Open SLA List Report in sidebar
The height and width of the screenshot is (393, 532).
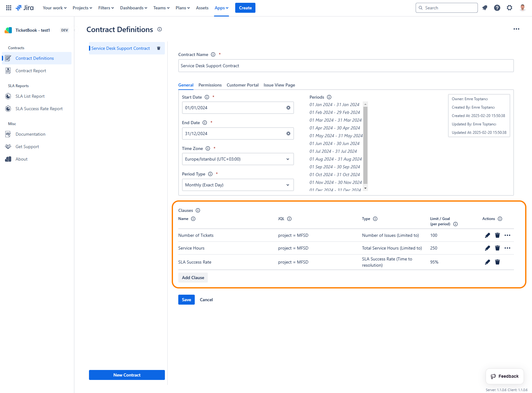(30, 96)
